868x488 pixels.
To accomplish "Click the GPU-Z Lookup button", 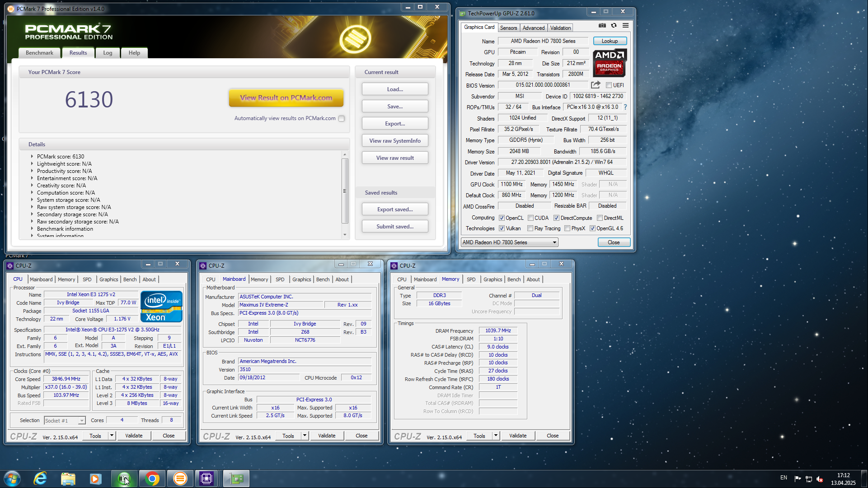I will point(610,41).
